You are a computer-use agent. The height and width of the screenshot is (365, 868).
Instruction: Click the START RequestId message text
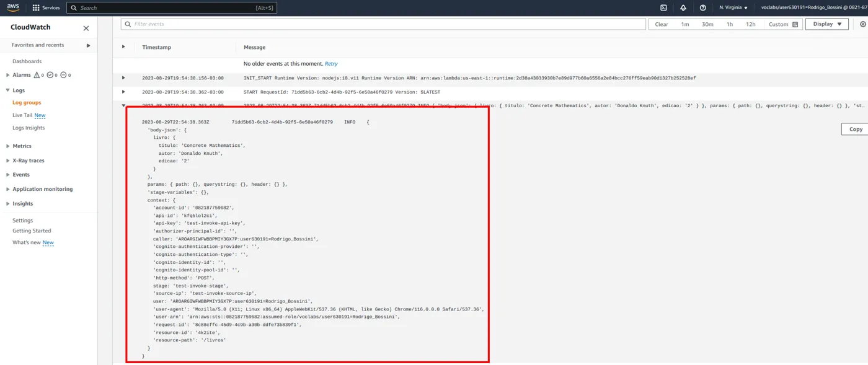pos(342,92)
